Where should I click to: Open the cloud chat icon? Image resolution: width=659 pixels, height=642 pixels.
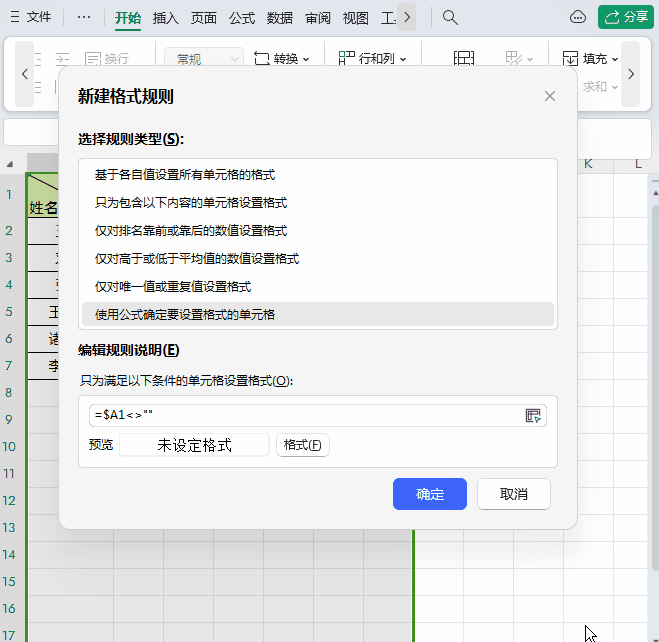point(578,17)
